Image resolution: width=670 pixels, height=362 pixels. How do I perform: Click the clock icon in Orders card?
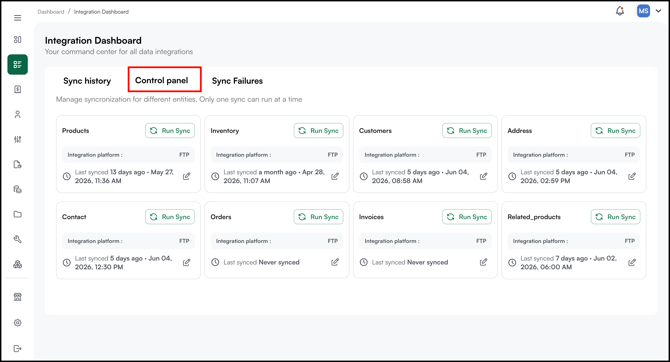tap(215, 262)
